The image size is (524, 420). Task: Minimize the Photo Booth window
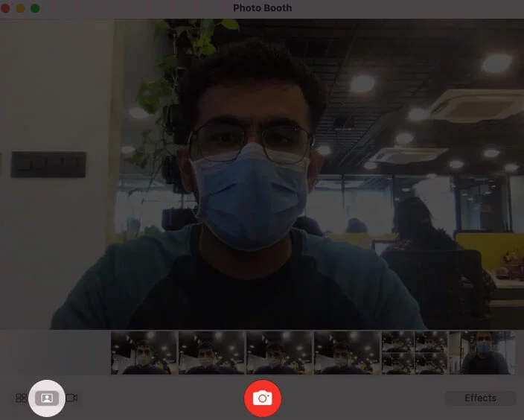(x=20, y=8)
